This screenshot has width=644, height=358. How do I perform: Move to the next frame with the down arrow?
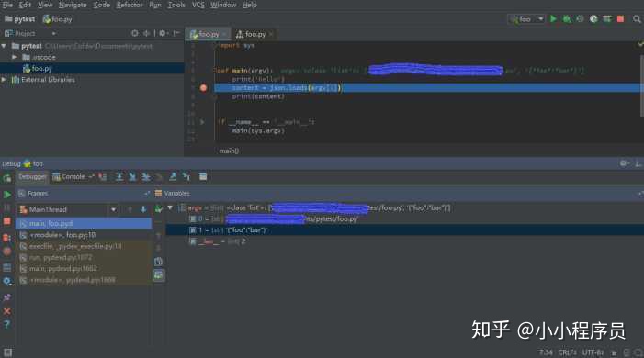coord(143,209)
